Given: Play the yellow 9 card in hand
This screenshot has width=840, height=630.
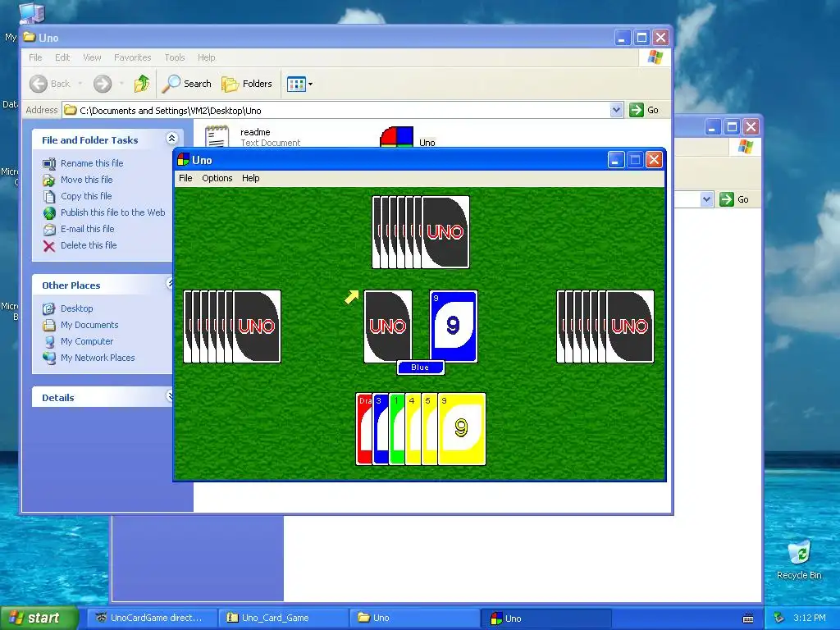Looking at the screenshot, I should point(462,428).
